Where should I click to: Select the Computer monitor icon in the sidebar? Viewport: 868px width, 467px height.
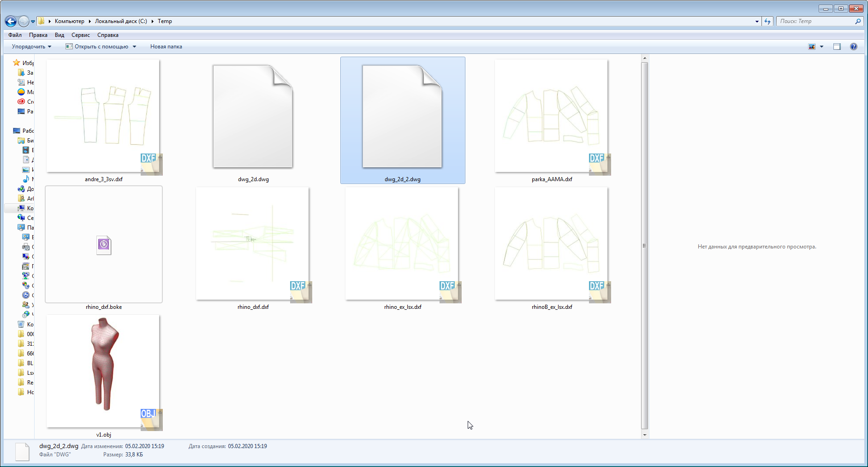[x=21, y=208]
